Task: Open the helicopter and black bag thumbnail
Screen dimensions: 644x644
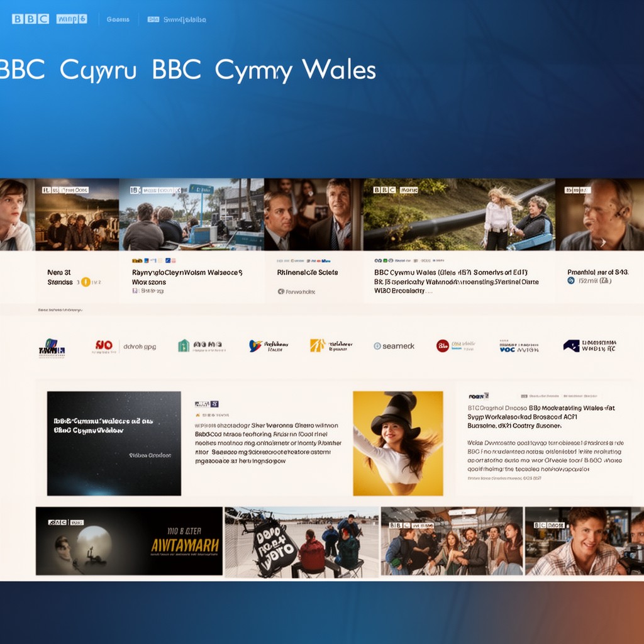Action: click(x=301, y=542)
